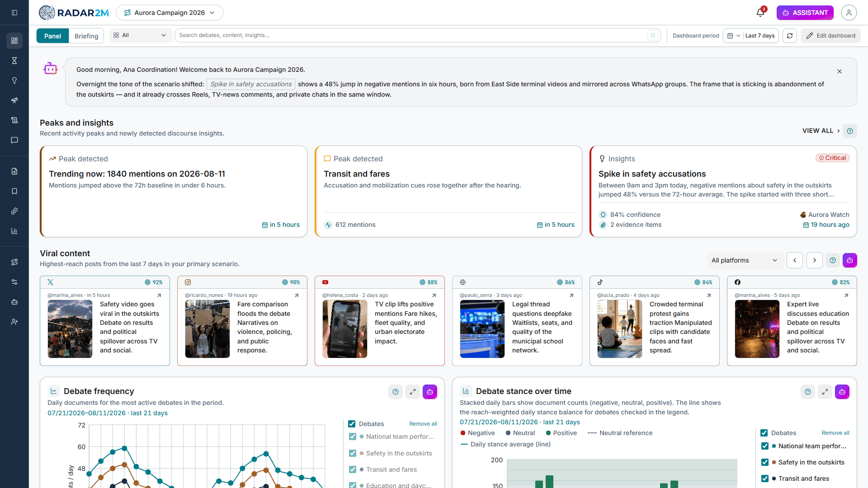Switch to the Briefing tab

coord(86,36)
